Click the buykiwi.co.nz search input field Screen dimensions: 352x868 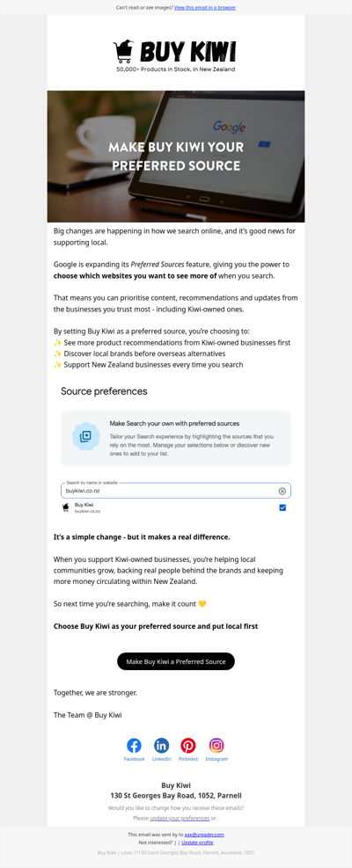pyautogui.click(x=176, y=491)
